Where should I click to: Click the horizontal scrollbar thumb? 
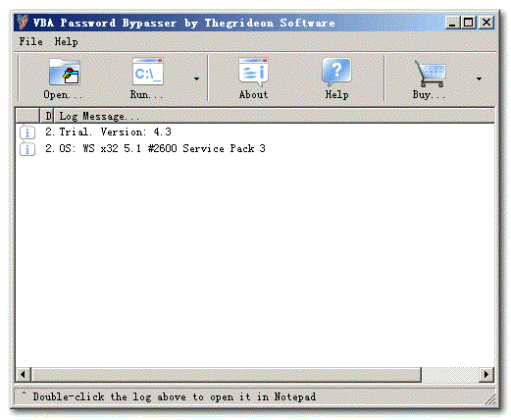coord(227,374)
